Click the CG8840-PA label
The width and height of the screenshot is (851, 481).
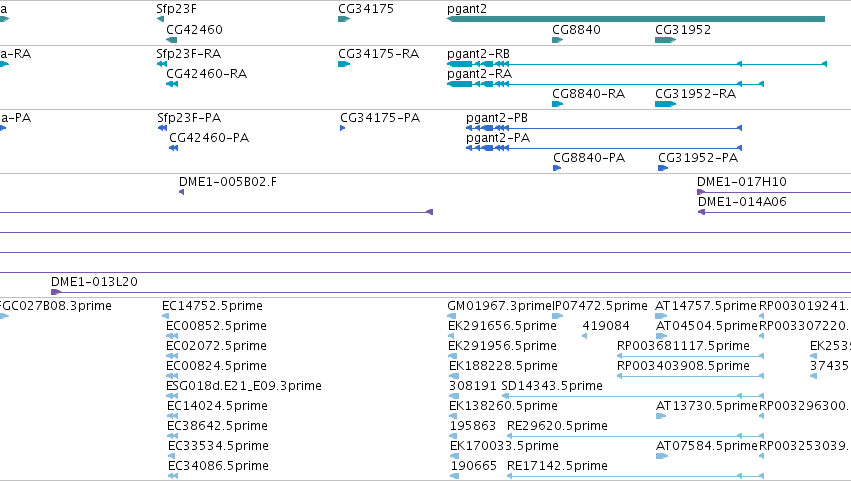point(589,158)
